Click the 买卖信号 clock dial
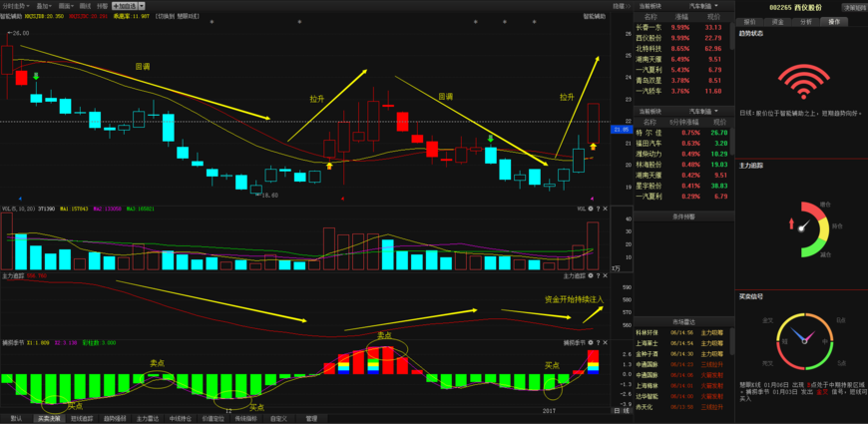This screenshot has height=424, width=868. pyautogui.click(x=804, y=340)
